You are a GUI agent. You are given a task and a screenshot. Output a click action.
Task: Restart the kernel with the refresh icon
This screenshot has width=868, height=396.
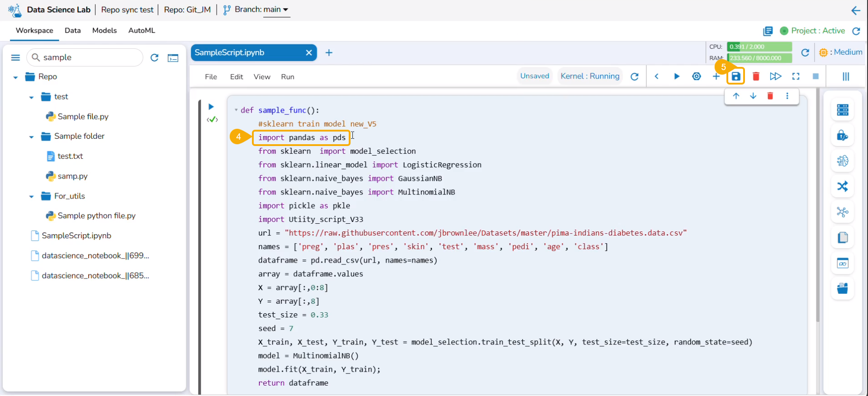pyautogui.click(x=635, y=76)
